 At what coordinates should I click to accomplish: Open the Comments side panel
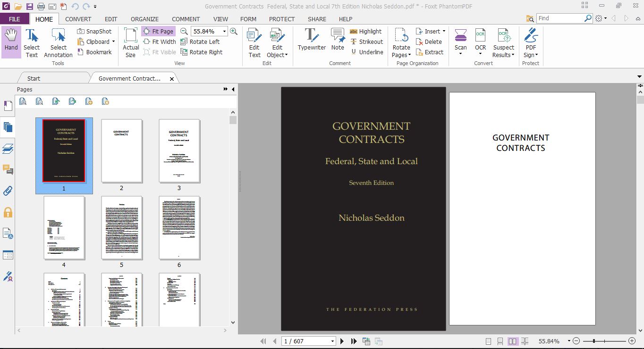(x=8, y=170)
